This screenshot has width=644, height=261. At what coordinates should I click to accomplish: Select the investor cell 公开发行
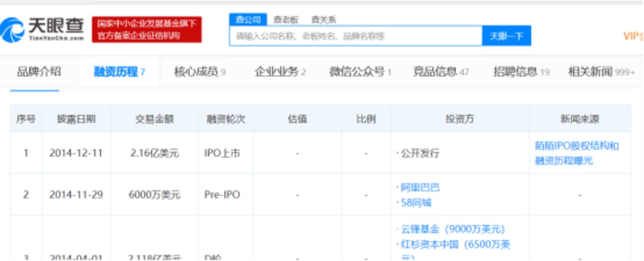[x=460, y=153]
